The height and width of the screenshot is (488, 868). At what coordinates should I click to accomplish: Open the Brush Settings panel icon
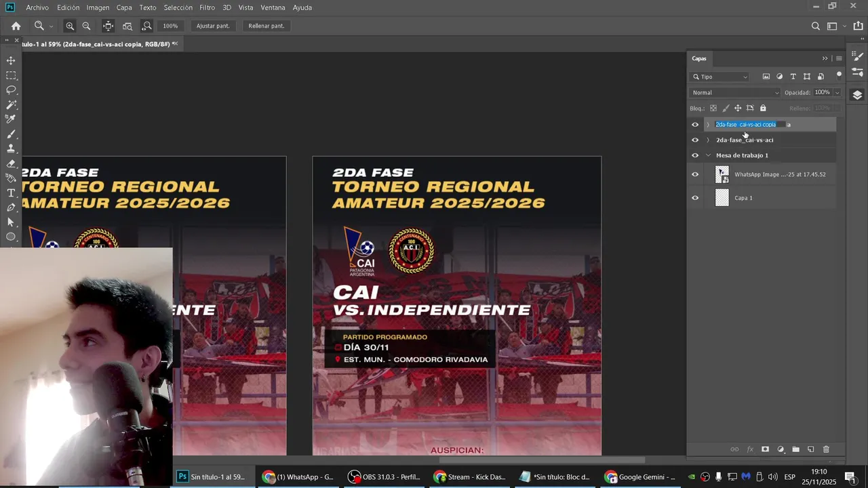857,58
